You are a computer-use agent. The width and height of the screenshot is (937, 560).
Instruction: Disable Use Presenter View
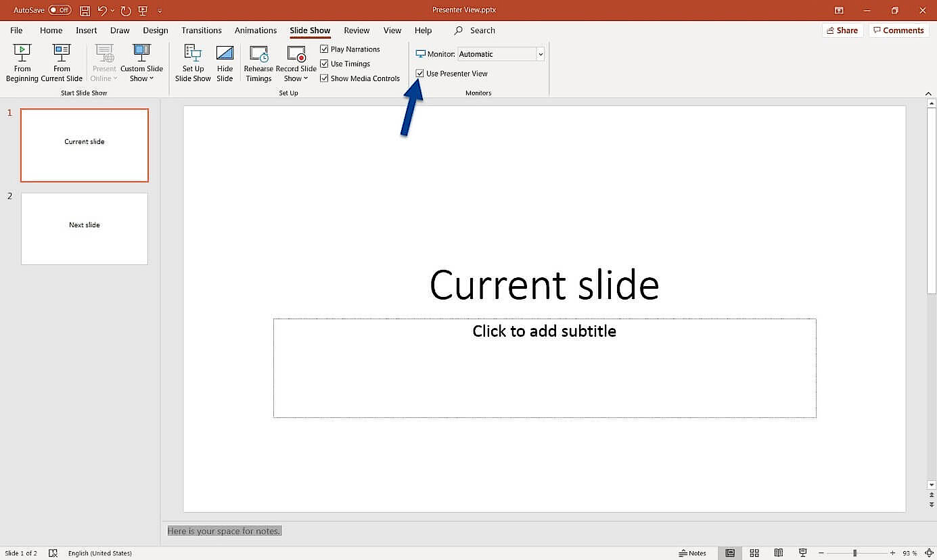tap(420, 73)
